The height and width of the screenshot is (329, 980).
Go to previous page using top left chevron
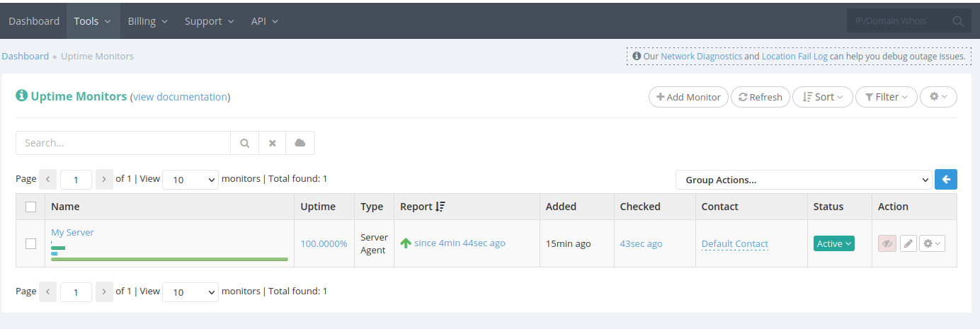click(48, 180)
